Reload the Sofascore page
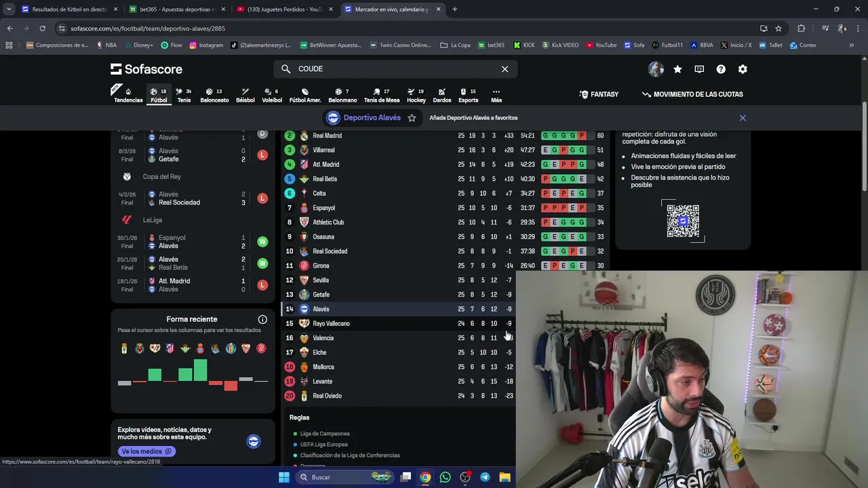Screen dimensions: 868x488 (x=42, y=28)
